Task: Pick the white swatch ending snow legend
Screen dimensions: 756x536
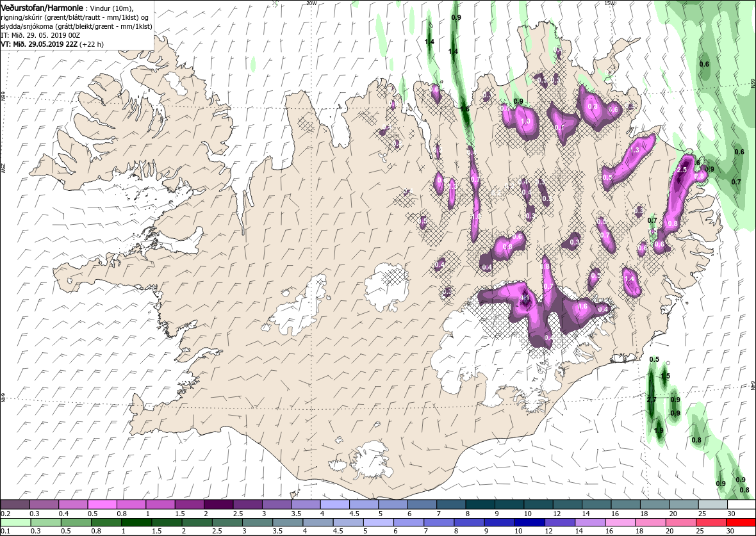Action: (741, 504)
